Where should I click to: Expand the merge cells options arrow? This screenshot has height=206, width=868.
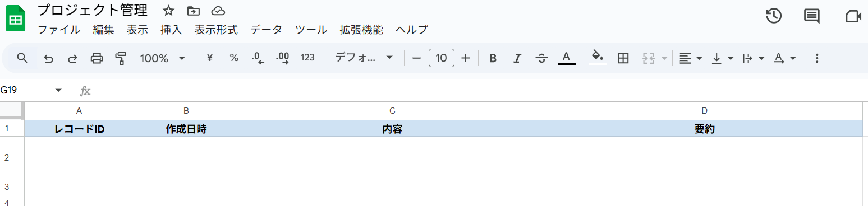[x=664, y=58]
